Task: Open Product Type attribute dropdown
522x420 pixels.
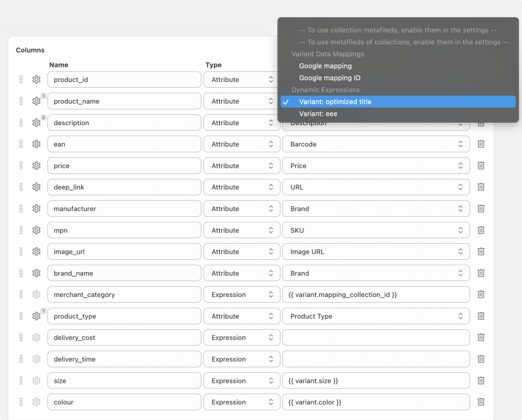Action: 376,316
